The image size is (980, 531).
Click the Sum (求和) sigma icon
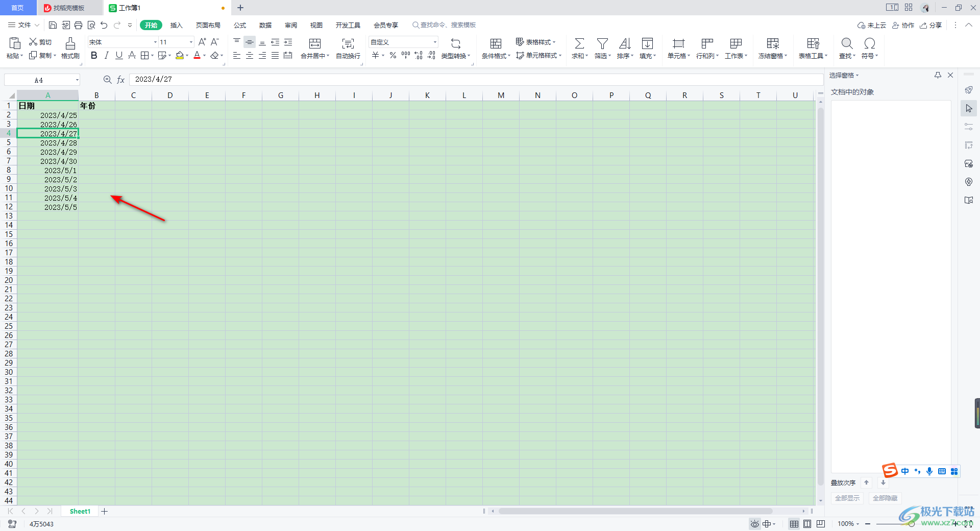579,43
